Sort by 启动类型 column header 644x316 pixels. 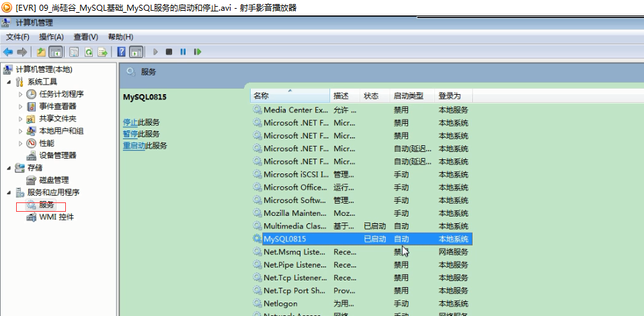(x=412, y=95)
